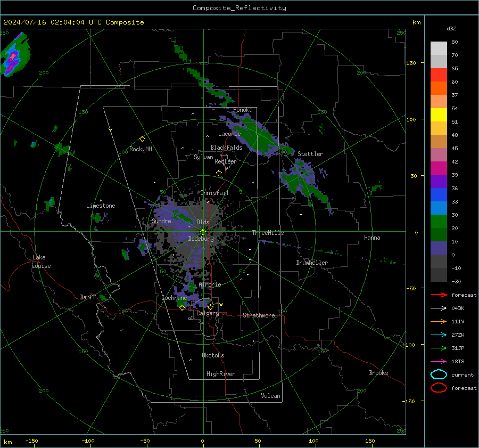Click the light gray swatch between 80 and 70
Image resolution: width=479 pixels, height=448 pixels.
pyautogui.click(x=439, y=48)
